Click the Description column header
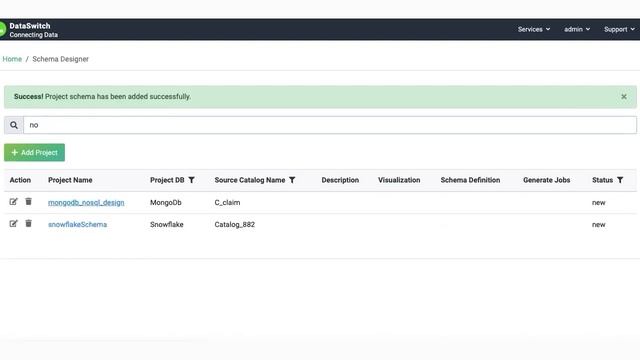 coord(340,180)
